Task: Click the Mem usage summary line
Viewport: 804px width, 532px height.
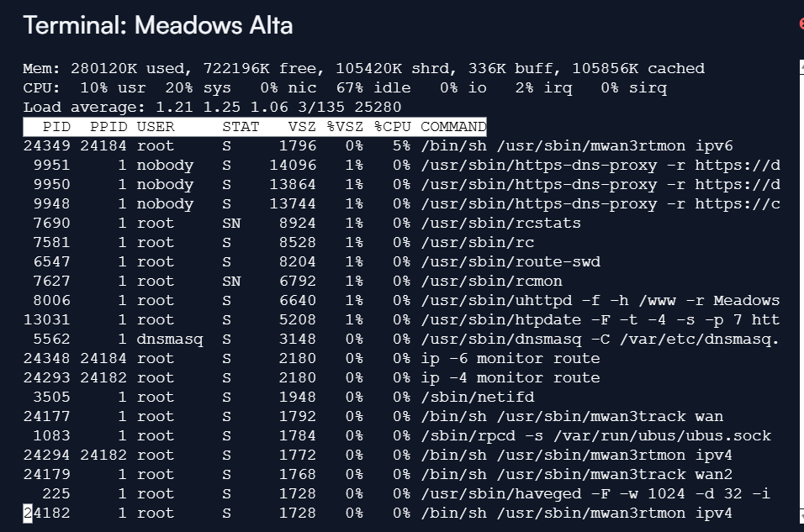Action: tap(363, 69)
